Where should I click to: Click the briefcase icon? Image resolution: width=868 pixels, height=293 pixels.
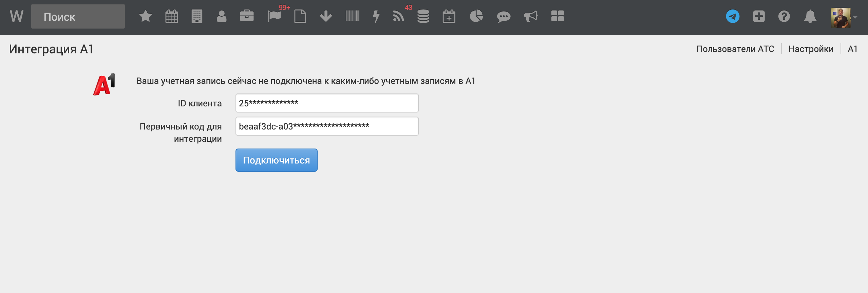tap(247, 16)
